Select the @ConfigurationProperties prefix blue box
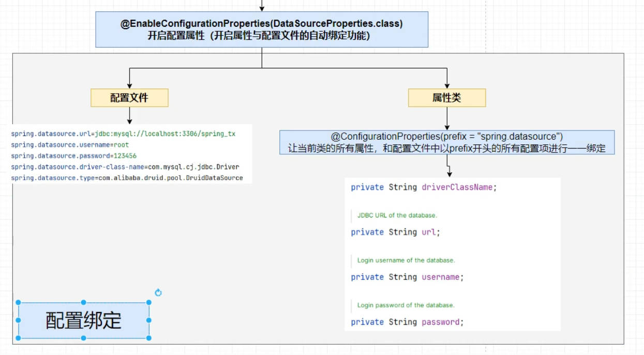Viewport: 644px width, 355px height. pos(447,142)
